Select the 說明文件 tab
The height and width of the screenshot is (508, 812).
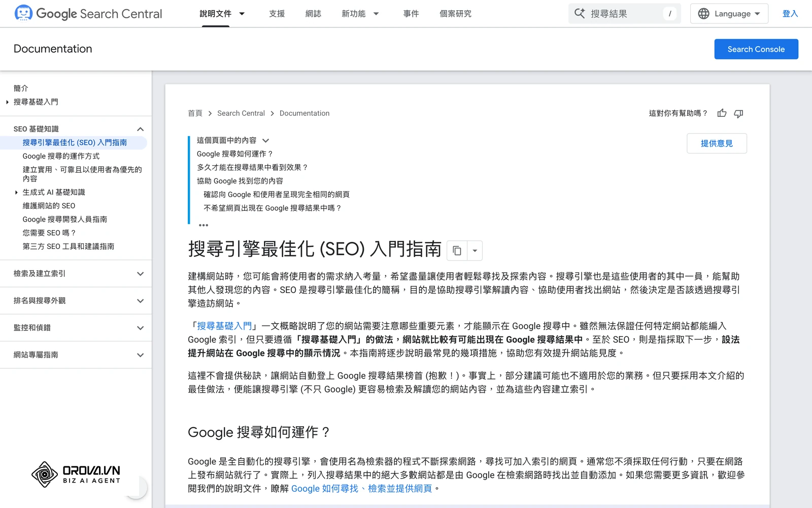click(x=215, y=14)
